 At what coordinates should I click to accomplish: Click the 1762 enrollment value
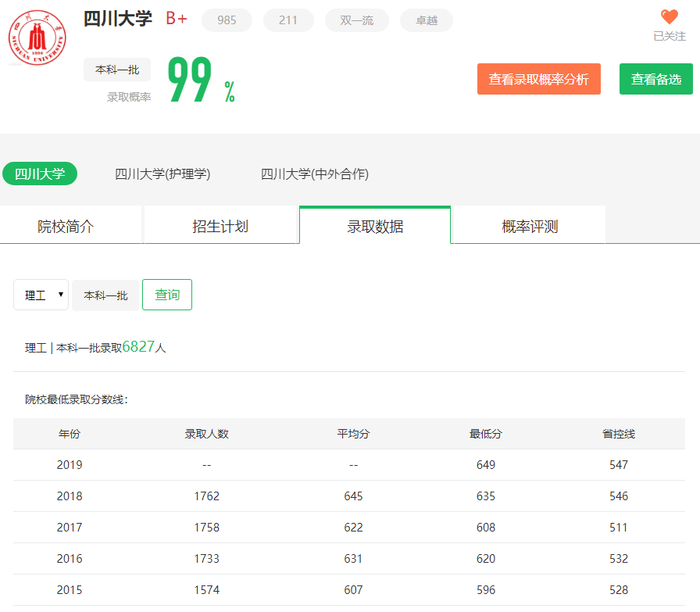(x=207, y=496)
